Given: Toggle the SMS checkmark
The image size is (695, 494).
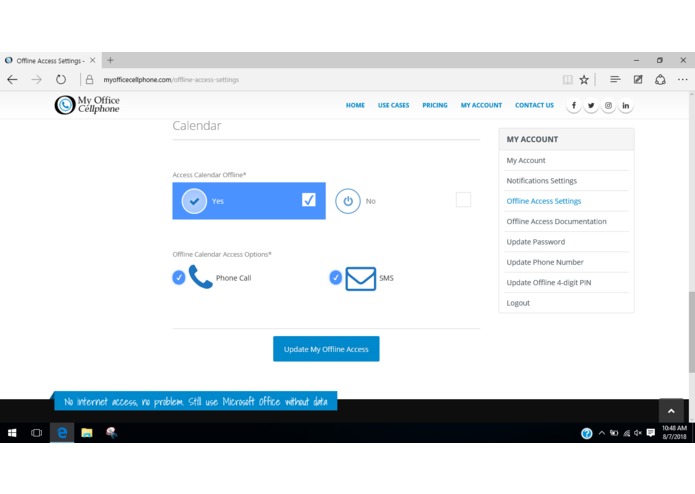Looking at the screenshot, I should pos(336,277).
